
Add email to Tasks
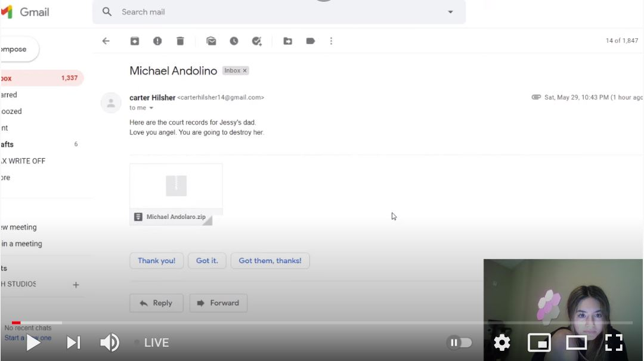click(x=256, y=41)
